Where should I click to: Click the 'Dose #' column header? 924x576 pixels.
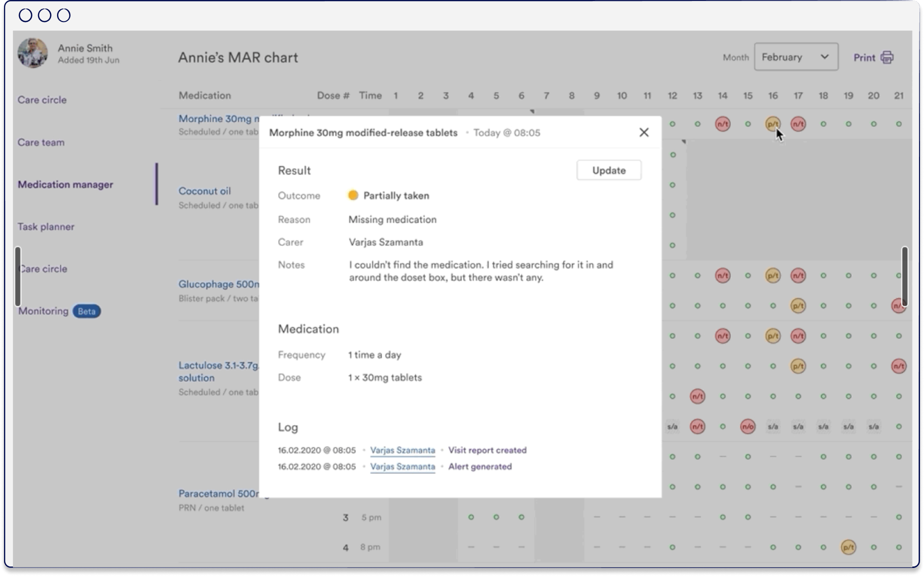tap(333, 95)
